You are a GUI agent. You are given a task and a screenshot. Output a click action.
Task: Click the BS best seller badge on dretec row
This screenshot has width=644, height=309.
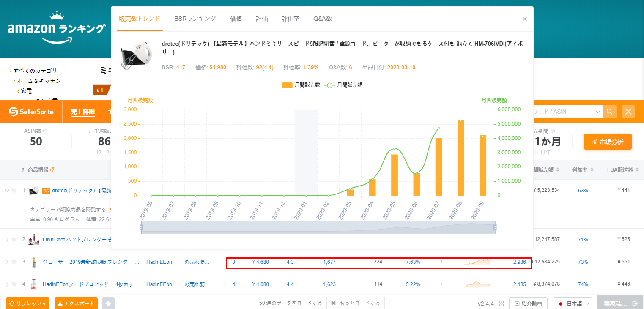[x=46, y=191]
